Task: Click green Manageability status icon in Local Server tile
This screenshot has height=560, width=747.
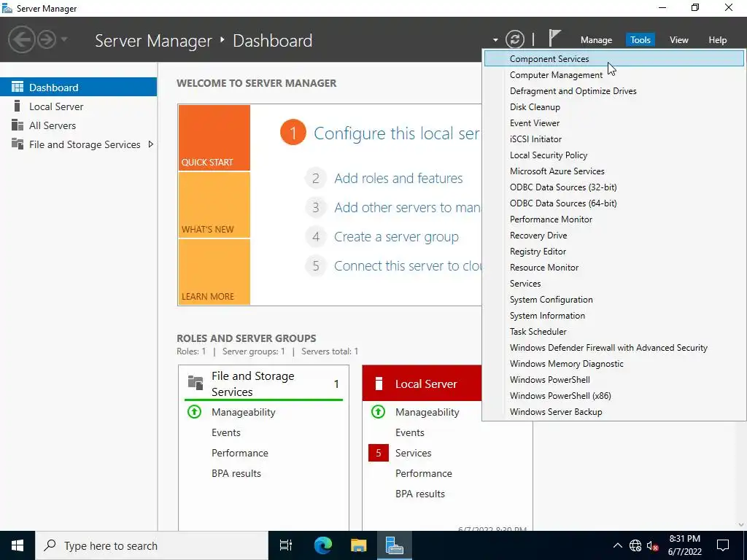Action: (379, 411)
